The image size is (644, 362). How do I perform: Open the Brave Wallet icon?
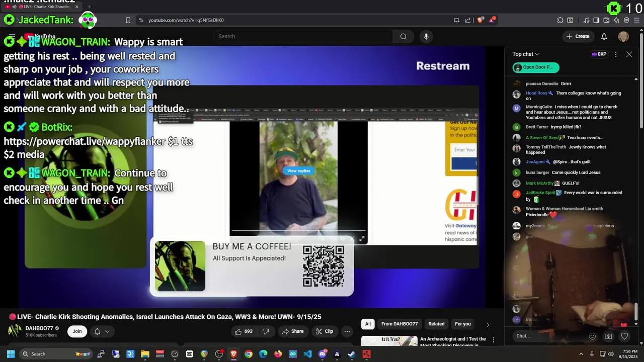coord(606,20)
